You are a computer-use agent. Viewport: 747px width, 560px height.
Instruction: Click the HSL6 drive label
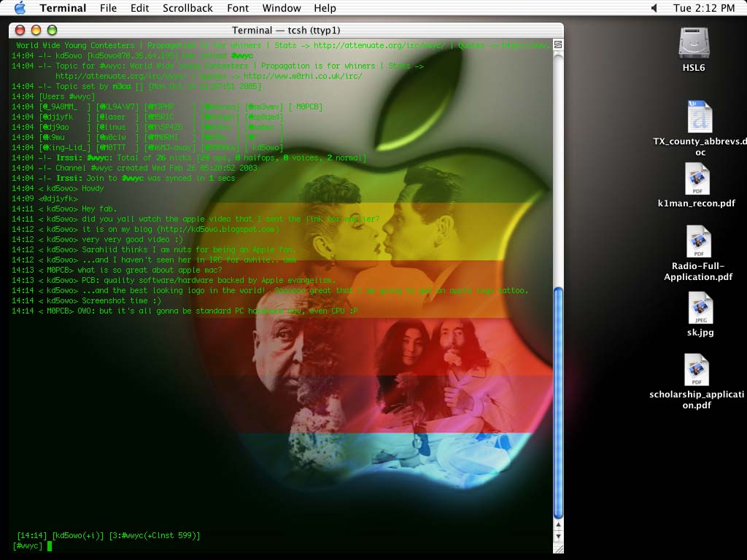(694, 68)
